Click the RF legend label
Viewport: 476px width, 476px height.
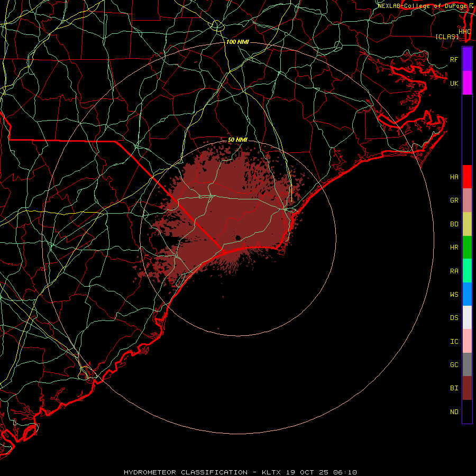[x=454, y=59]
